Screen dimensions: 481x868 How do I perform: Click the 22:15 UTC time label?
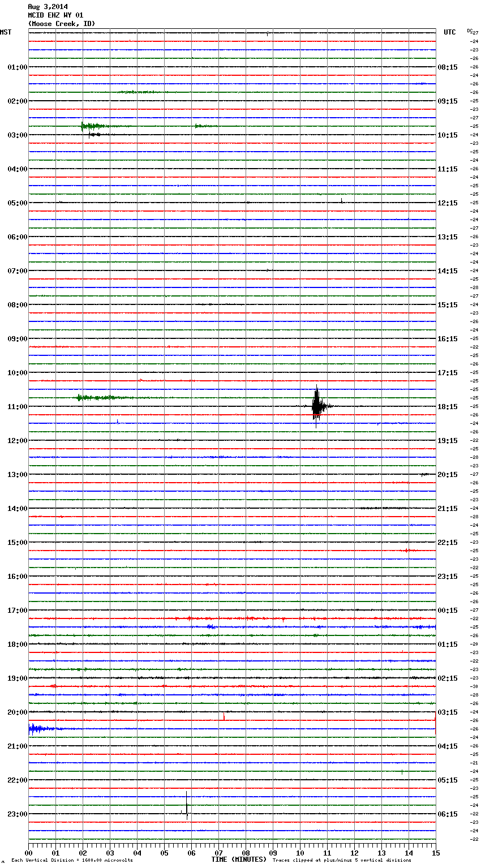coord(448,543)
